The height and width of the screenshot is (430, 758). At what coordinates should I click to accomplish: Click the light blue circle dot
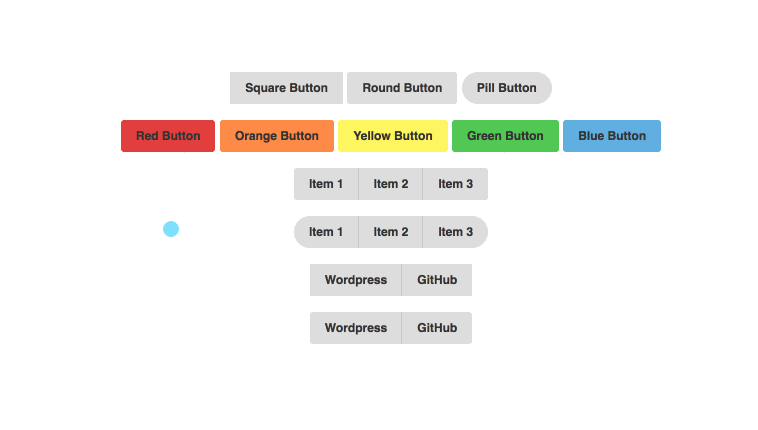point(171,229)
